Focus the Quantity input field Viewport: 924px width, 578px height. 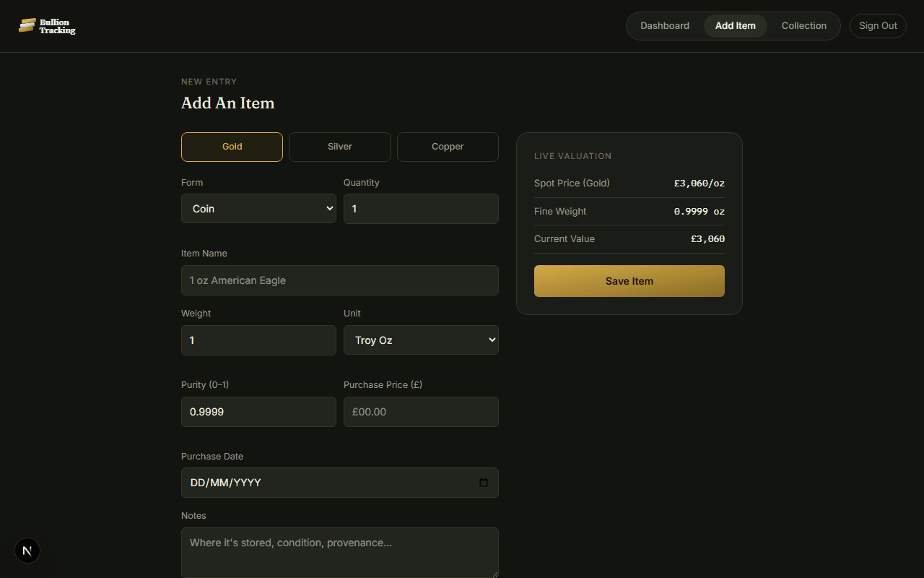[x=421, y=209]
